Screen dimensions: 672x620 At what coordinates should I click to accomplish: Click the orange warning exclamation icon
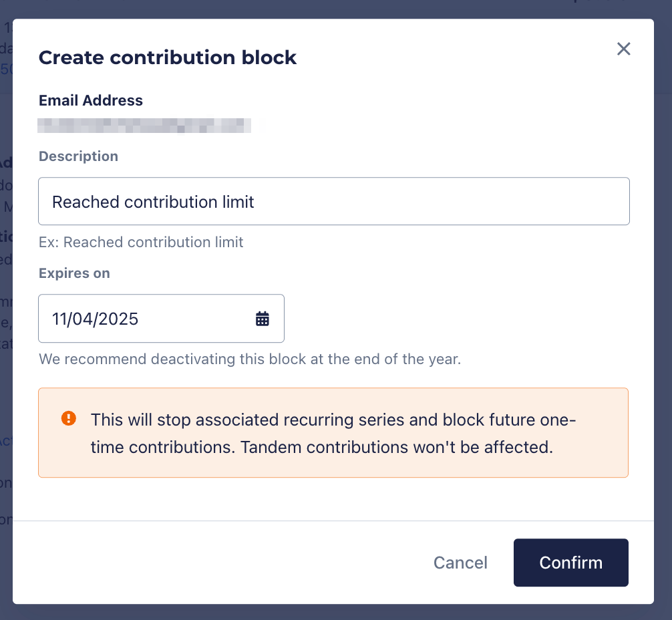pyautogui.click(x=68, y=419)
